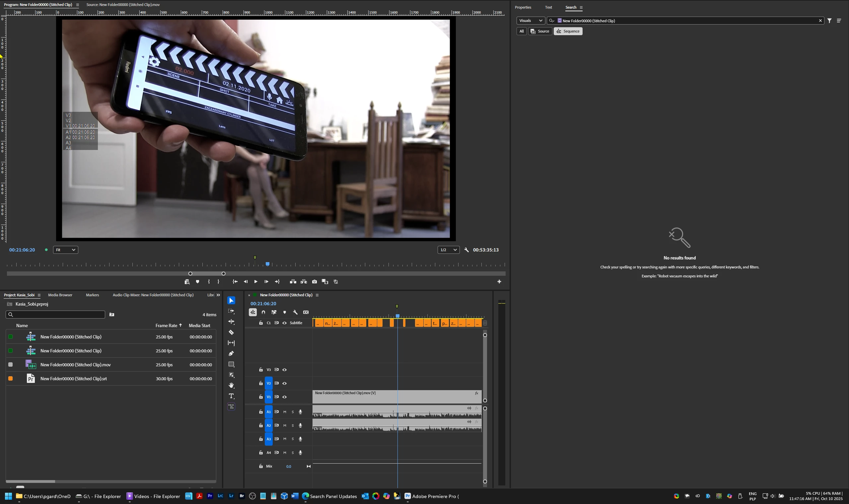This screenshot has width=849, height=504.
Task: Open playback resolution 1/2 dropdown
Action: pos(448,250)
